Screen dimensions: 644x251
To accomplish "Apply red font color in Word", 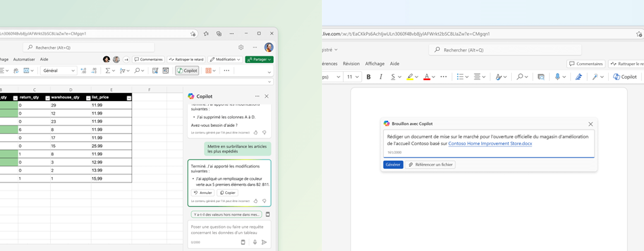I will point(426,77).
